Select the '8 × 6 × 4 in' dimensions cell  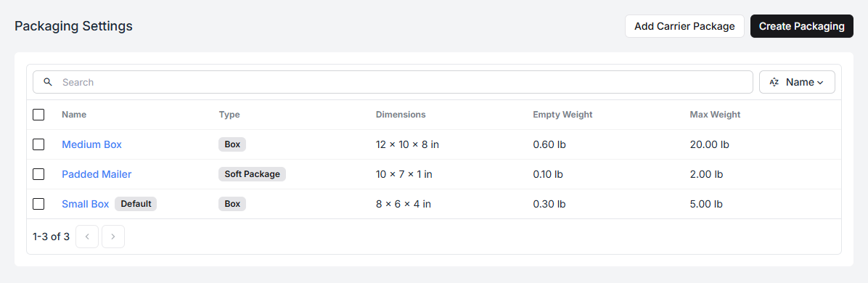404,204
